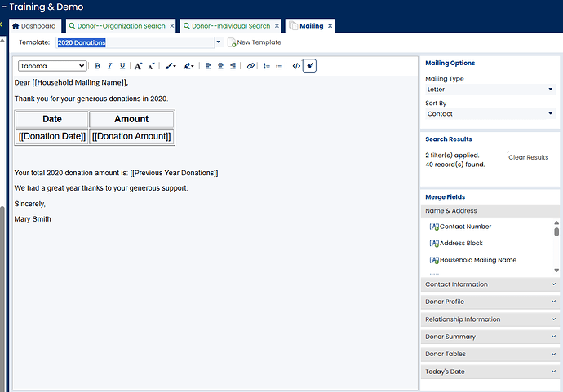Click the Mary Smith signature line
This screenshot has height=392, width=563.
33,219
